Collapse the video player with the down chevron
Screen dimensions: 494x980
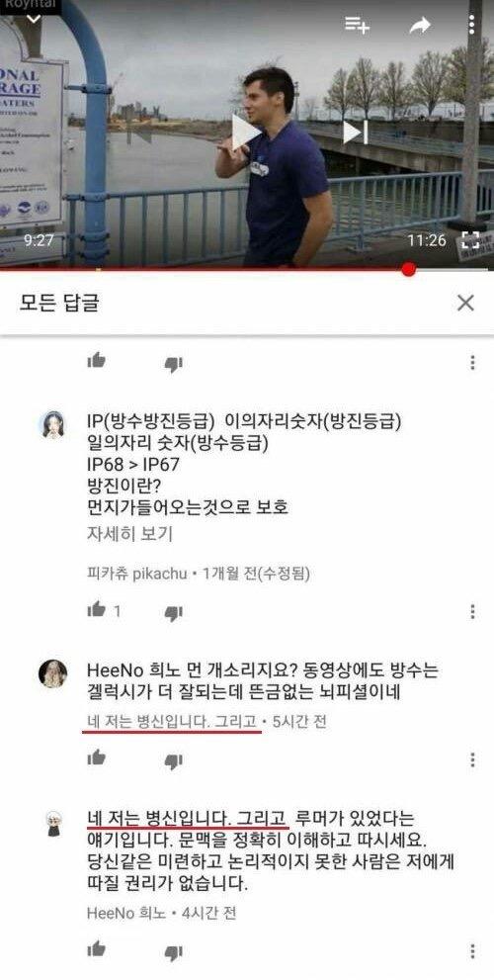pyautogui.click(x=34, y=20)
